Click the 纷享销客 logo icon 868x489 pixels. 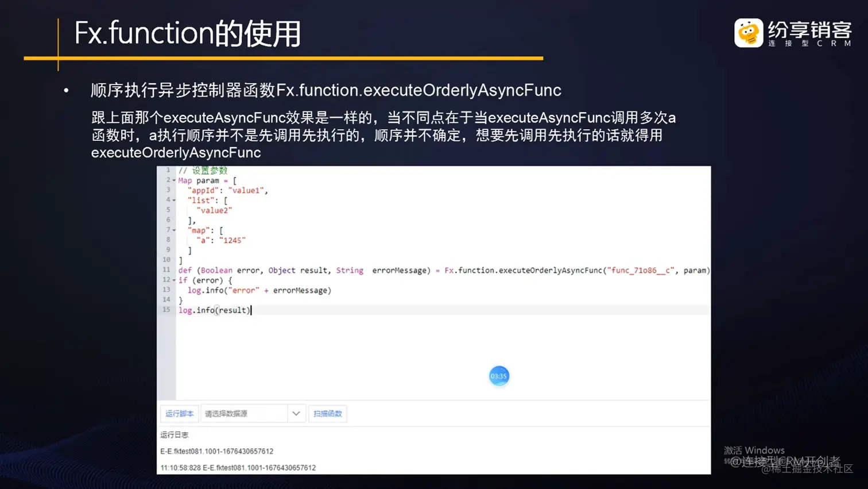[749, 33]
